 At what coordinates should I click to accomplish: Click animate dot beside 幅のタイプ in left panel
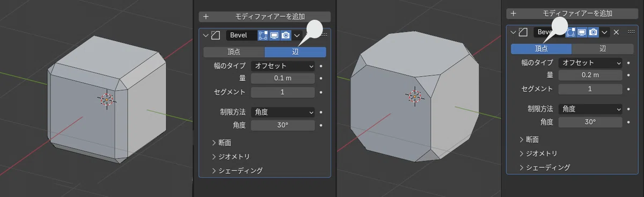coord(321,66)
